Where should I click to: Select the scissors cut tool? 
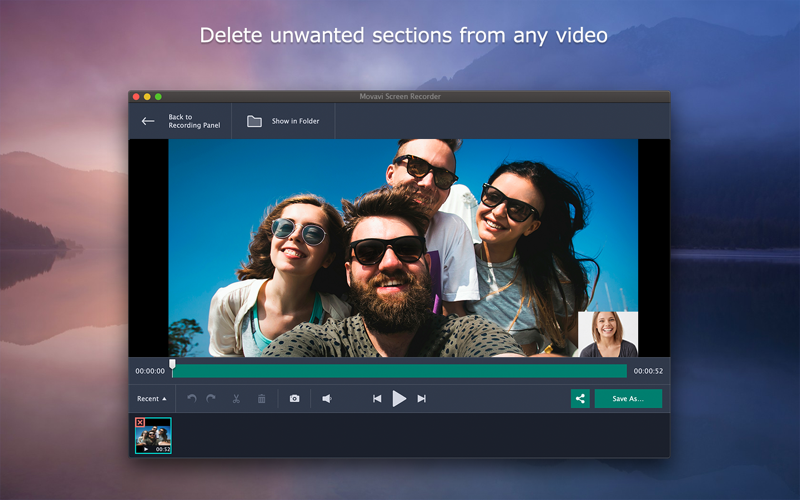point(236,398)
